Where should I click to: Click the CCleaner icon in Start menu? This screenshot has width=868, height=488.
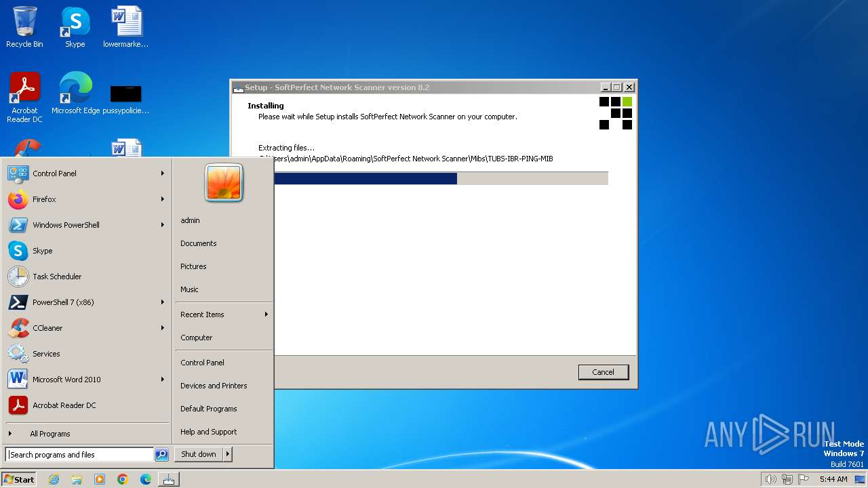tap(18, 328)
